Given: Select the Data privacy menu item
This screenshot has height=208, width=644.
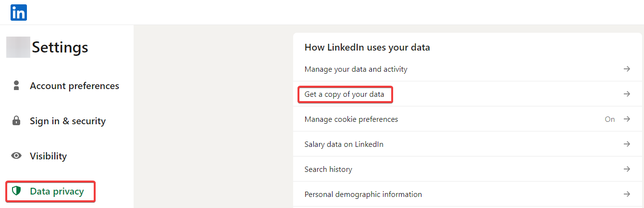Looking at the screenshot, I should 57,191.
